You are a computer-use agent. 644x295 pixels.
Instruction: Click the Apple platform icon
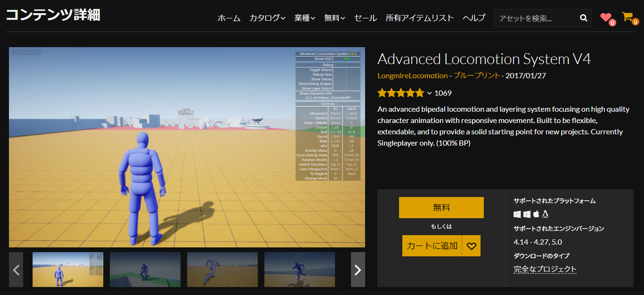[536, 214]
